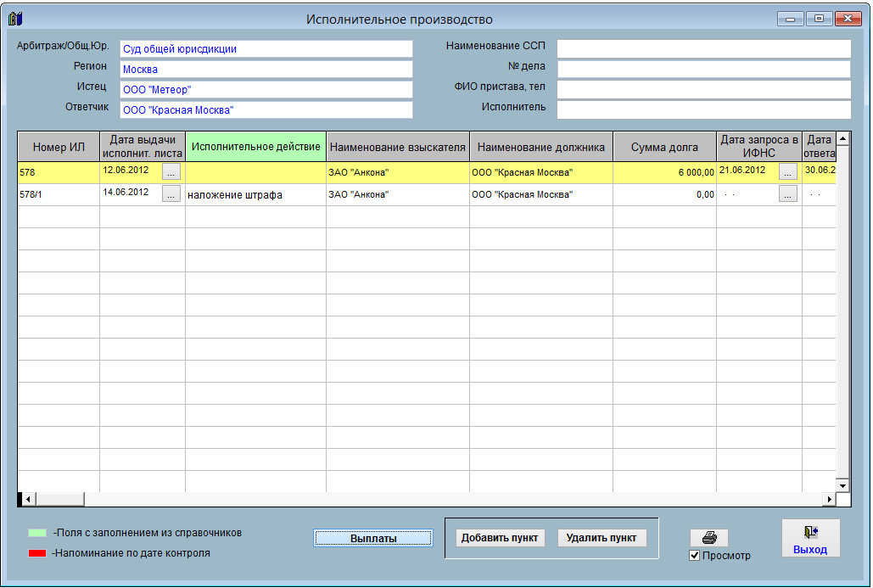The width and height of the screenshot is (873, 588).
Task: Open date picker for 21.06.2012 ИФНС request
Action: 787,171
